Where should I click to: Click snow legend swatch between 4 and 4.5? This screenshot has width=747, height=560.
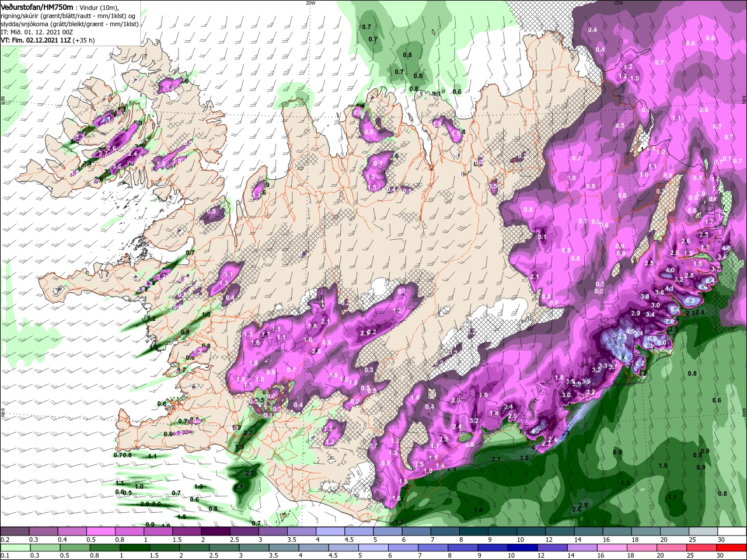[330, 531]
